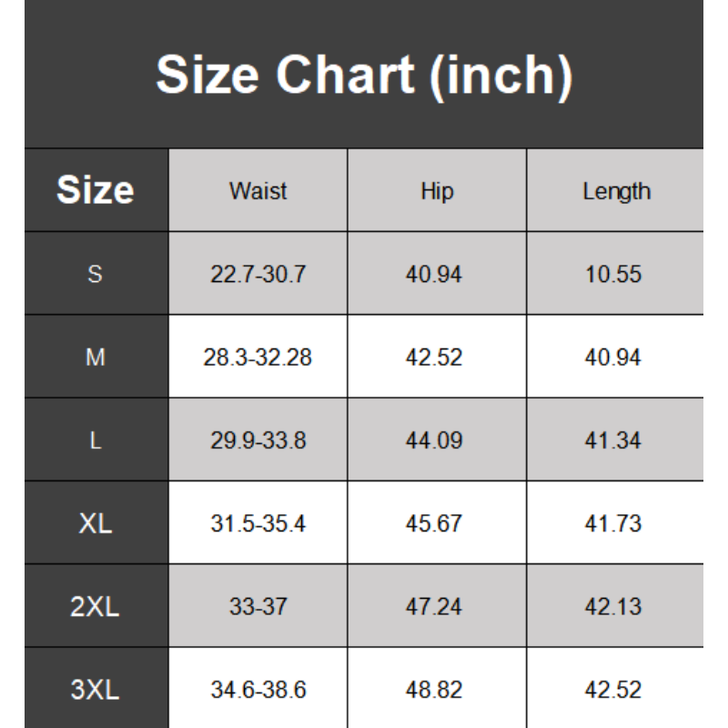Select the 2XL size row label
Viewport: 728px width, 728px height.
(x=96, y=607)
